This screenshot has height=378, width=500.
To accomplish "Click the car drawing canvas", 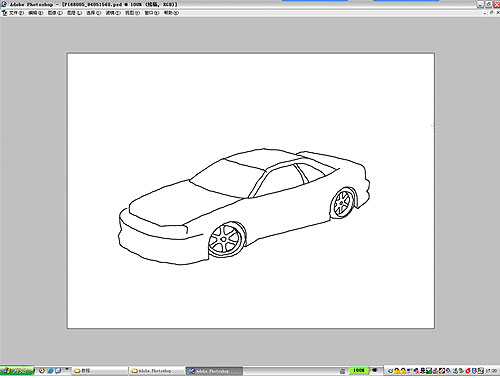I will click(251, 191).
